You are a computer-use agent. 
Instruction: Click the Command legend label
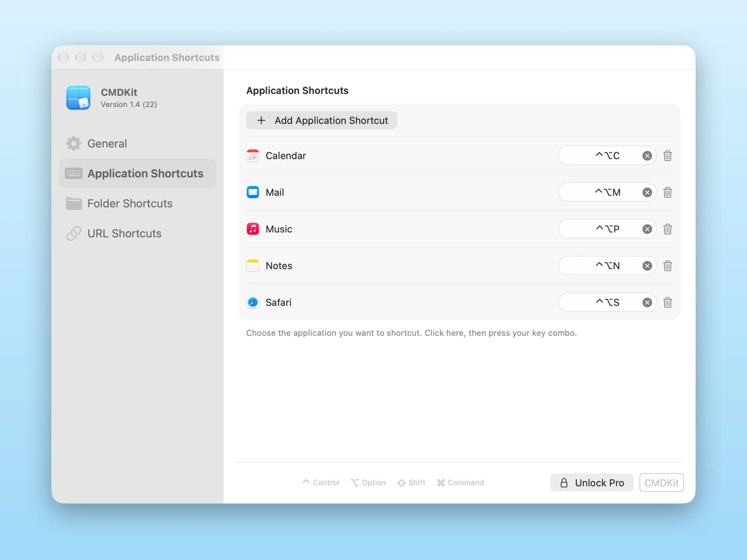(x=460, y=483)
